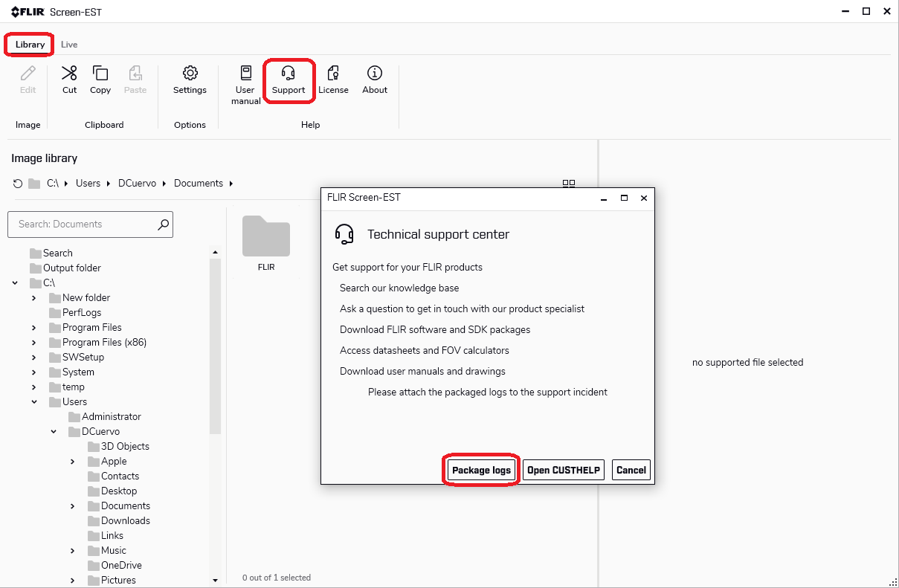899x588 pixels.
Task: Expand the Program Files folder tree node
Action: click(34, 328)
